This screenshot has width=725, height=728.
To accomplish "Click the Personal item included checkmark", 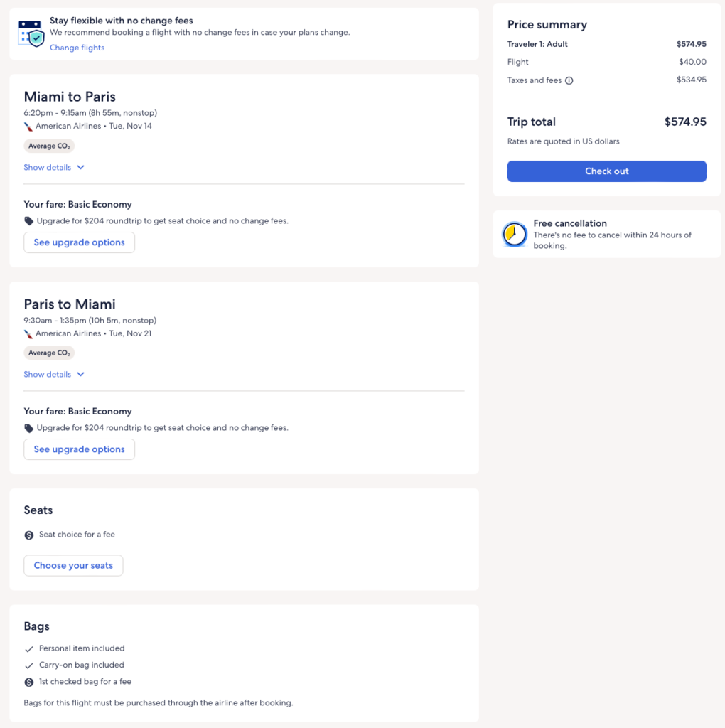I will 29,648.
